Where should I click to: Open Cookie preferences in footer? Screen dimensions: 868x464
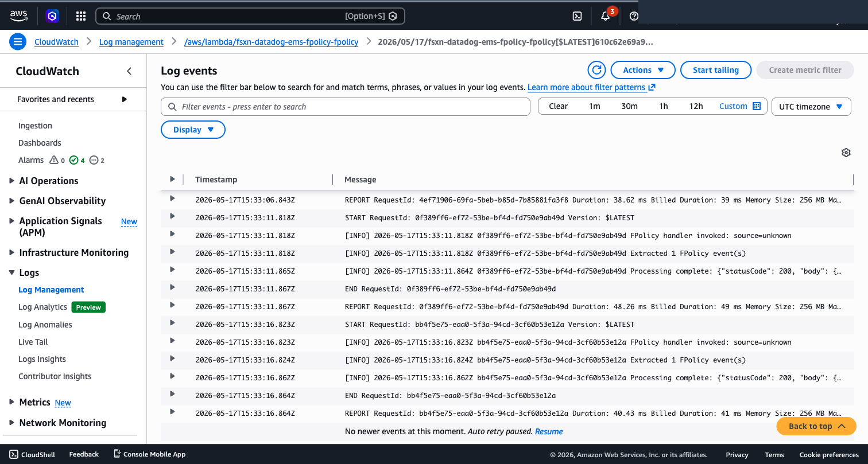pyautogui.click(x=829, y=455)
